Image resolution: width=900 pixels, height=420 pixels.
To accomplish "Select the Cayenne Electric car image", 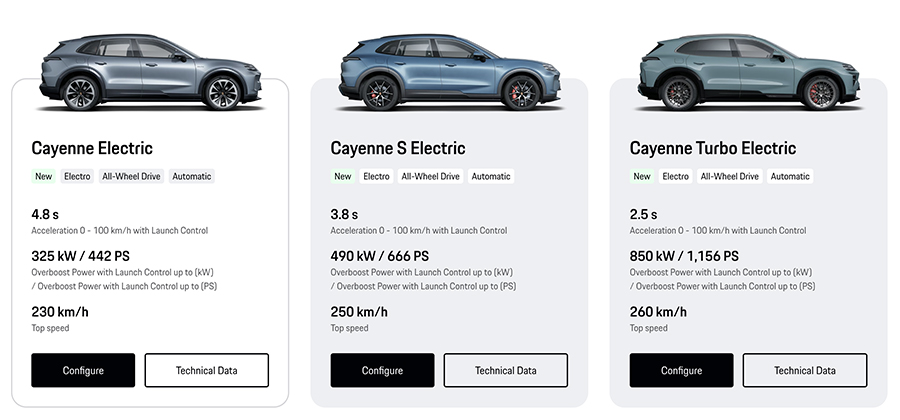I will click(150, 70).
